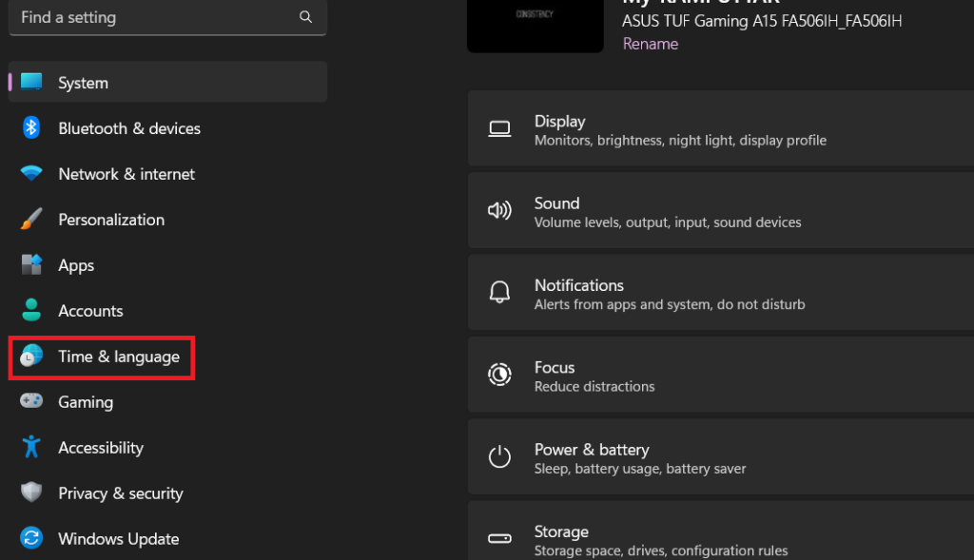Open Display settings
The height and width of the screenshot is (560, 974).
pyautogui.click(x=720, y=130)
